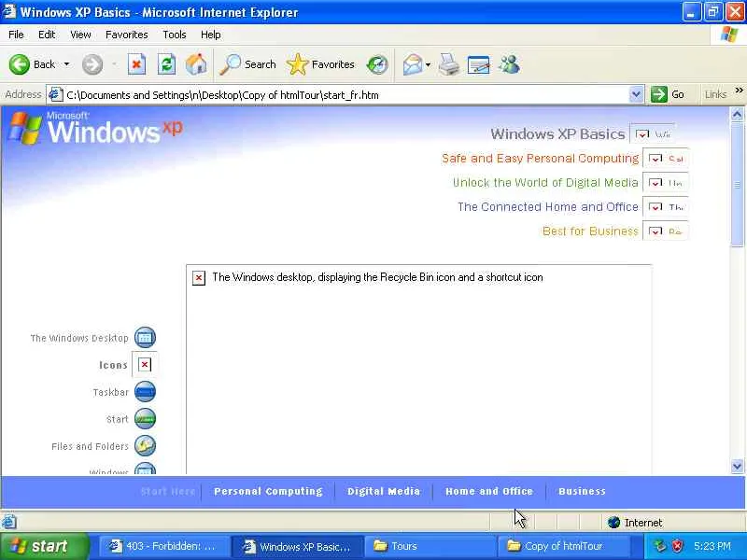This screenshot has height=560, width=747.
Task: Click the status bar page icon
Action: click(x=8, y=523)
